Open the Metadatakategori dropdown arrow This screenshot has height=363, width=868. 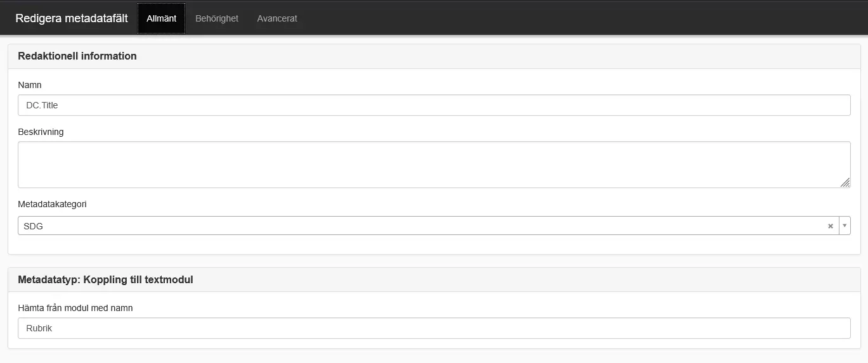click(x=845, y=226)
